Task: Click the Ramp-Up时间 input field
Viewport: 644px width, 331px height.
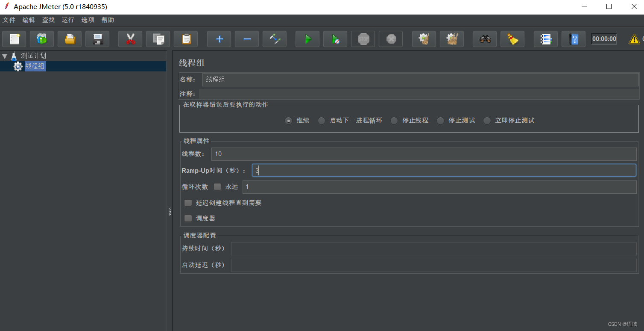Action: (444, 170)
